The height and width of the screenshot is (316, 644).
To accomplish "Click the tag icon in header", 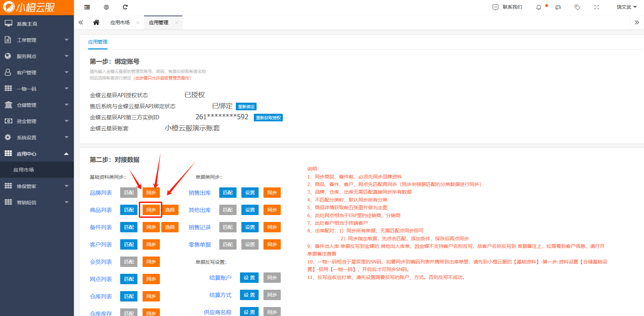I will coord(577,7).
